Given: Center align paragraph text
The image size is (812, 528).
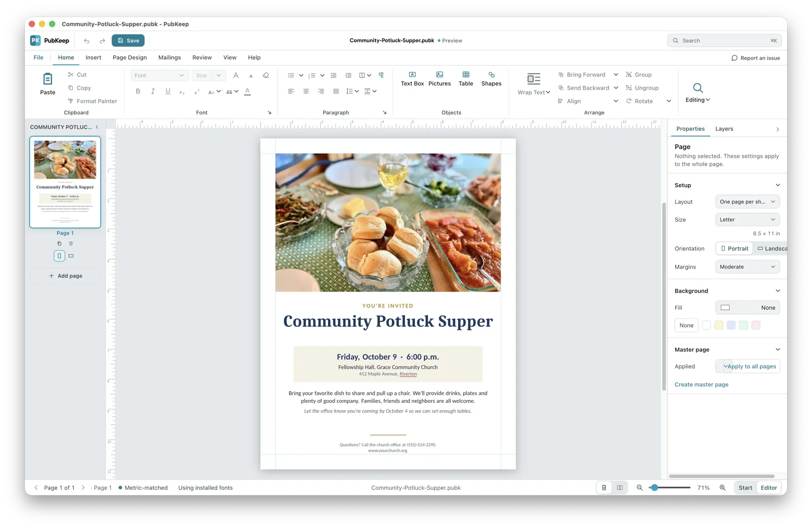Looking at the screenshot, I should (306, 91).
